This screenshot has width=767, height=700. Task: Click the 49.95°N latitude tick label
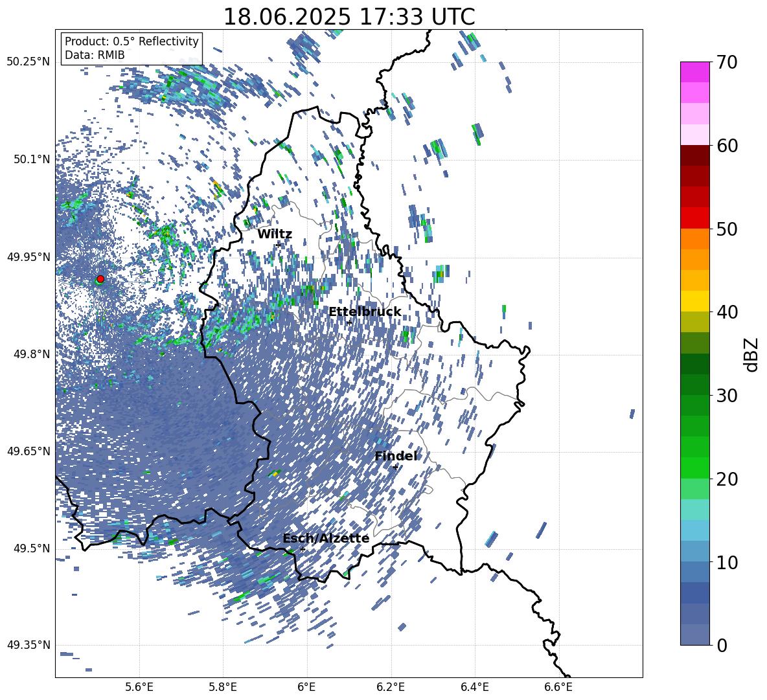tap(29, 257)
